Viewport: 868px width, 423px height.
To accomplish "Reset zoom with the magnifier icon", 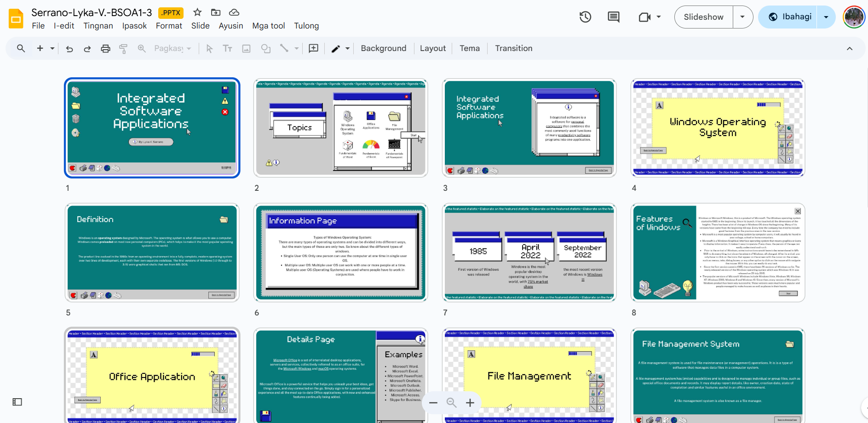I will (452, 403).
